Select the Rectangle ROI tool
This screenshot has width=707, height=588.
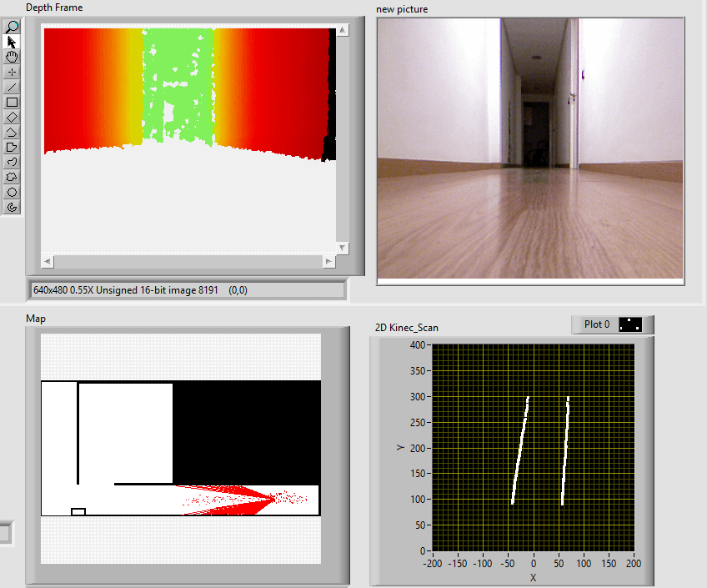[12, 103]
